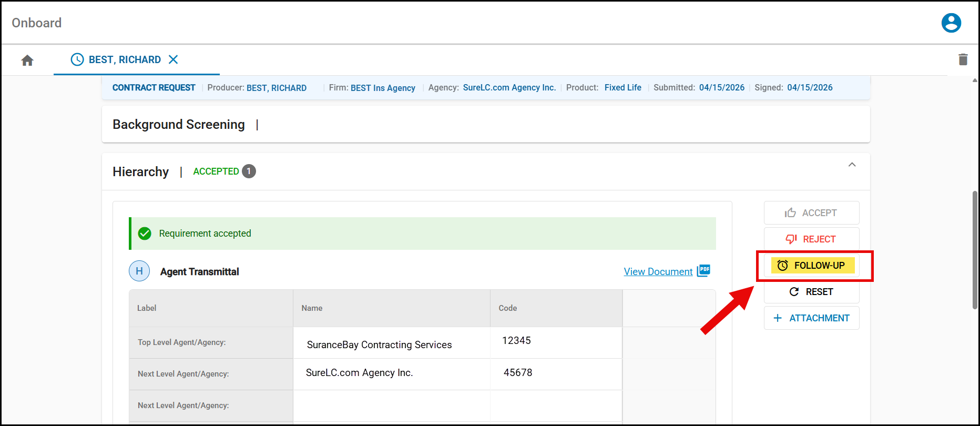This screenshot has height=426, width=980.
Task: Collapse the Hierarchy section
Action: 852,165
